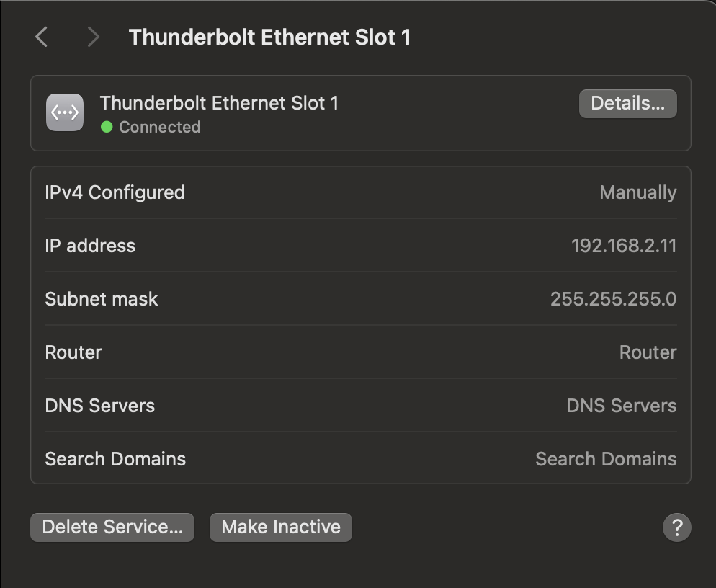Click the Connected status text
This screenshot has height=588, width=716.
(159, 127)
